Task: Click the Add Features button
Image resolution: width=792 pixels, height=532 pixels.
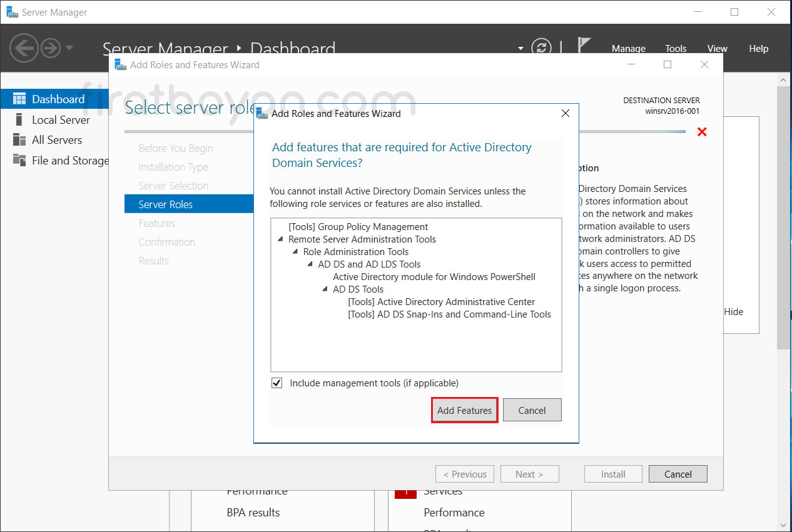Action: (465, 410)
